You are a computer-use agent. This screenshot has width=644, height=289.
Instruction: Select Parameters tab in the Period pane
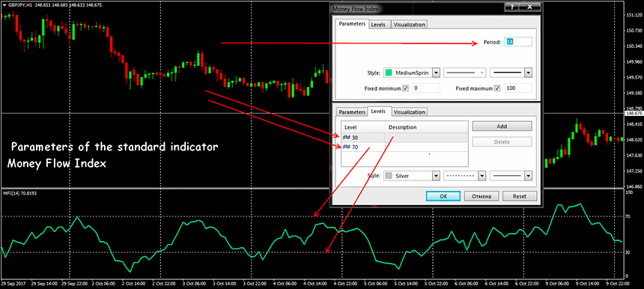[x=352, y=24]
